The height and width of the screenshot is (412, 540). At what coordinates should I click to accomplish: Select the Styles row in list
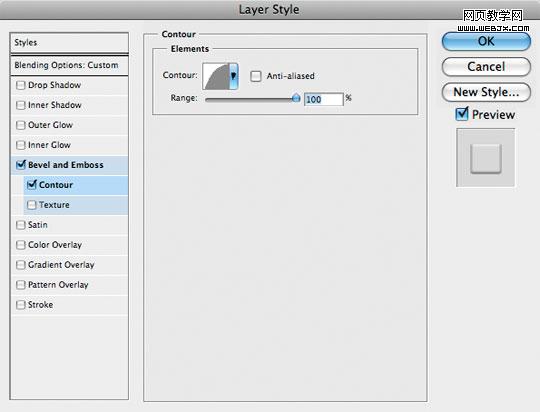(69, 43)
